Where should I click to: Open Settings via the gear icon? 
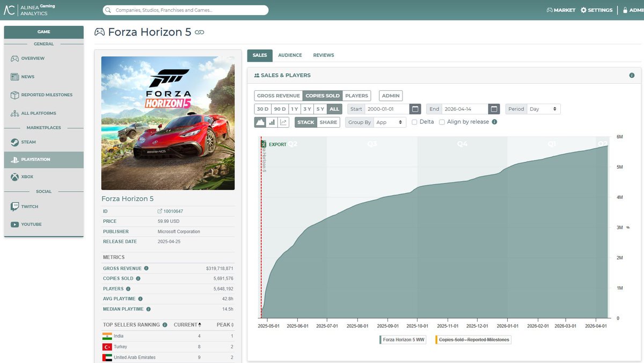(583, 10)
